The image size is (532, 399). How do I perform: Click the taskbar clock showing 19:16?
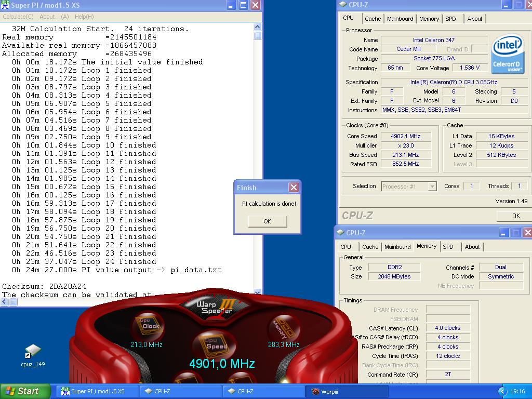517,392
